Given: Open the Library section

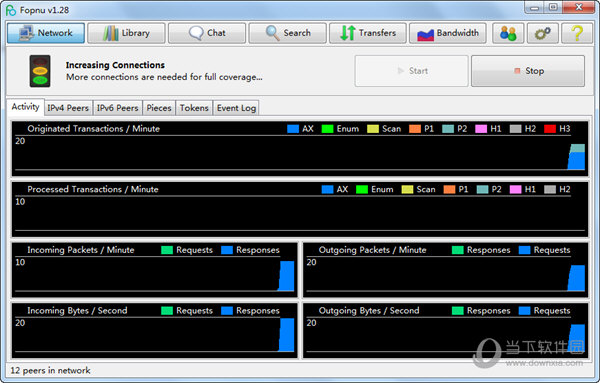Looking at the screenshot, I should pyautogui.click(x=126, y=33).
